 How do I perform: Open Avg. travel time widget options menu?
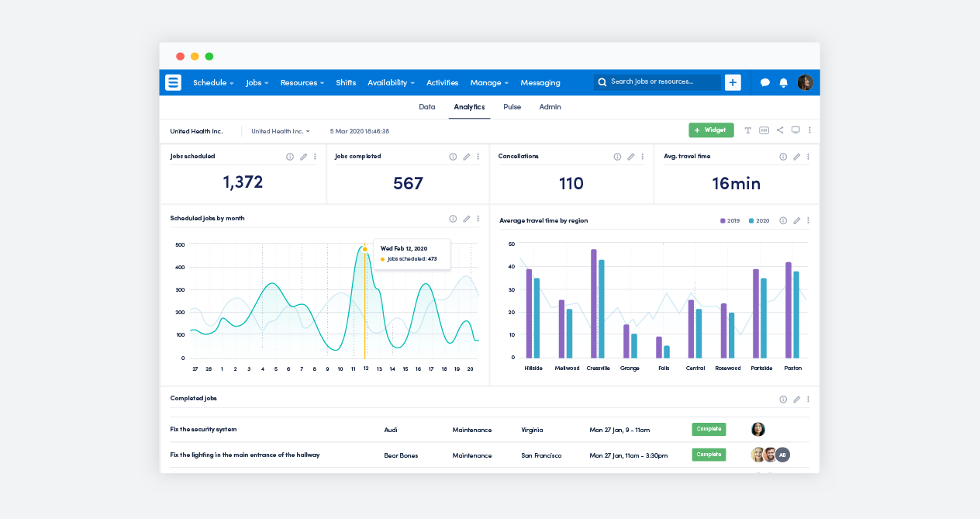808,157
